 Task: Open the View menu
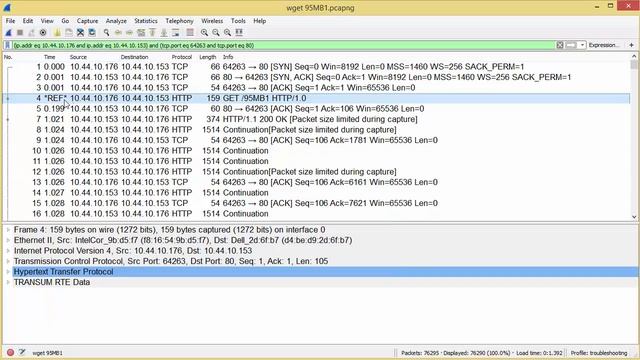(x=47, y=21)
